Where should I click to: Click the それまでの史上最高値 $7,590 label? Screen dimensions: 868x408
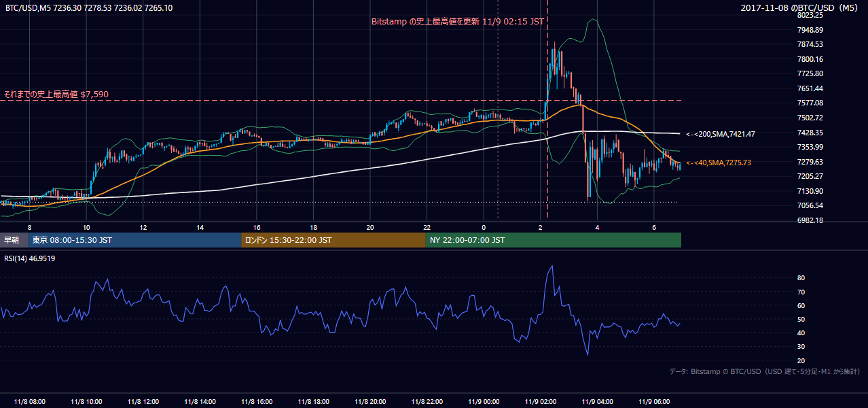(x=56, y=95)
